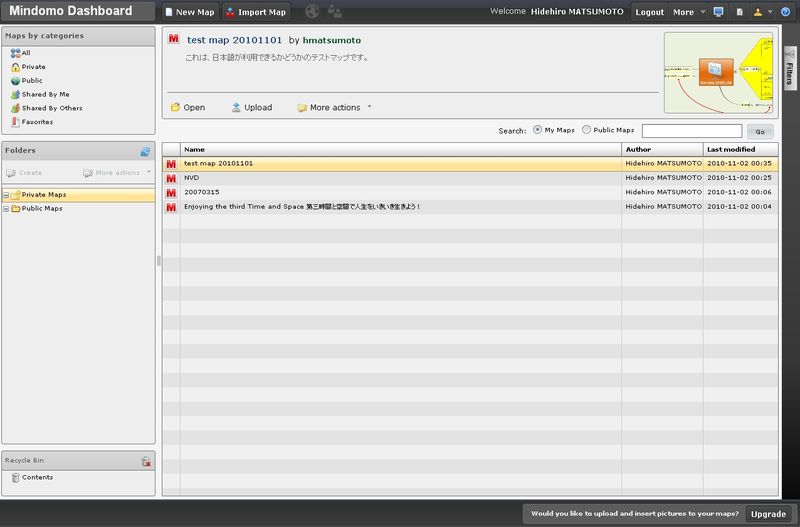Sort by the Author column header
This screenshot has height=527, width=800.
662,149
